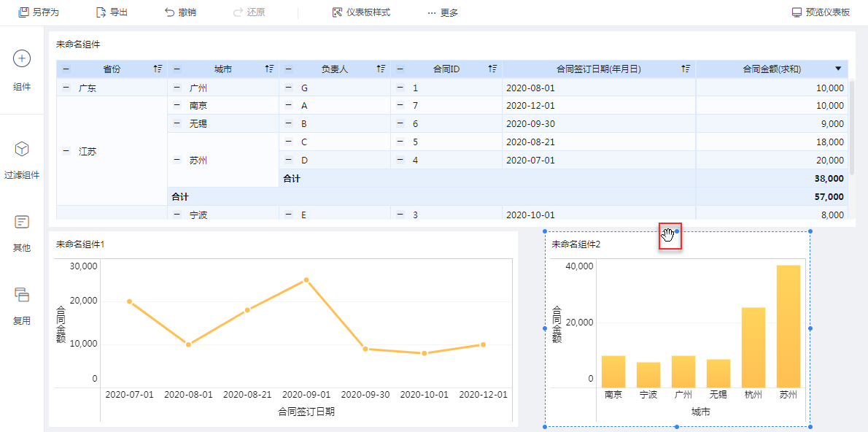Open the 合同金额(求和) column dropdown arrow
Image resolution: width=868 pixels, height=432 pixels.
coord(838,69)
